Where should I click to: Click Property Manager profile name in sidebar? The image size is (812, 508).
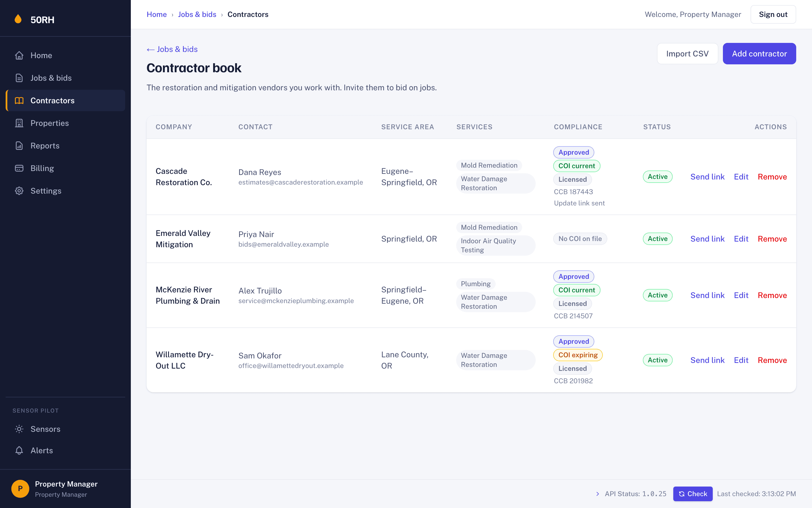pyautogui.click(x=66, y=484)
